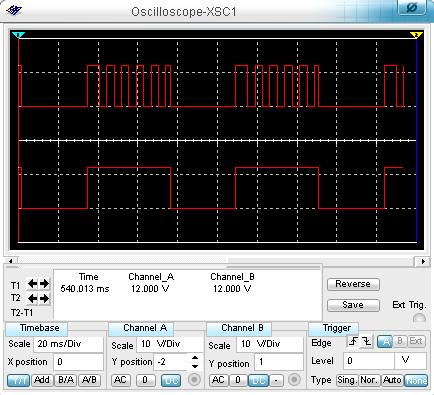Select rising edge trigger icon
The width and height of the screenshot is (434, 395).
[x=353, y=341]
